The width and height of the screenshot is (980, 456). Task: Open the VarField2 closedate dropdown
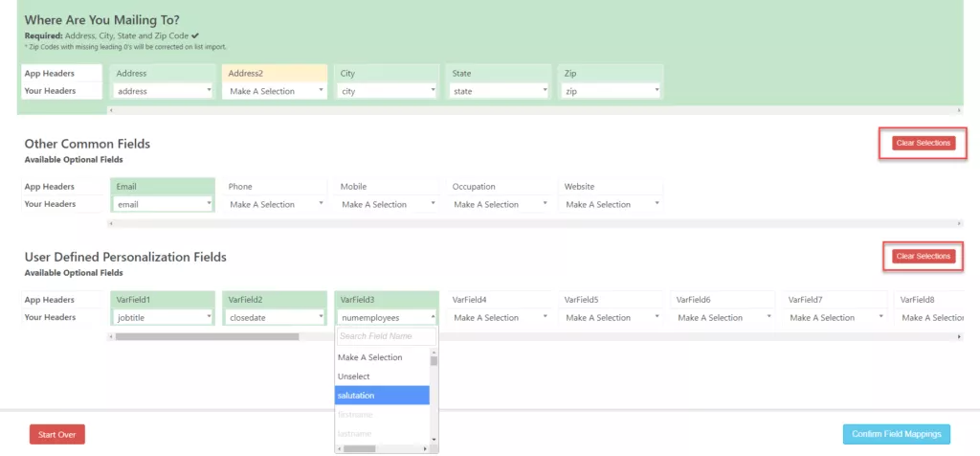click(x=275, y=317)
